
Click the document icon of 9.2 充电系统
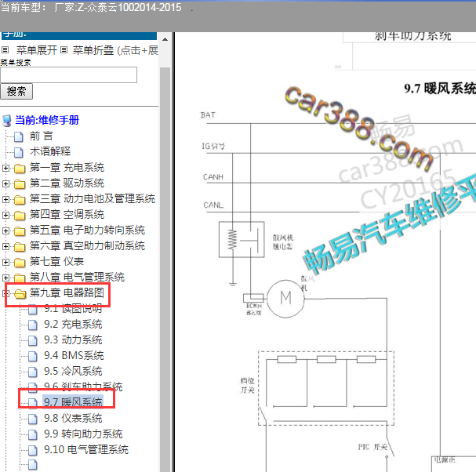pyautogui.click(x=33, y=325)
